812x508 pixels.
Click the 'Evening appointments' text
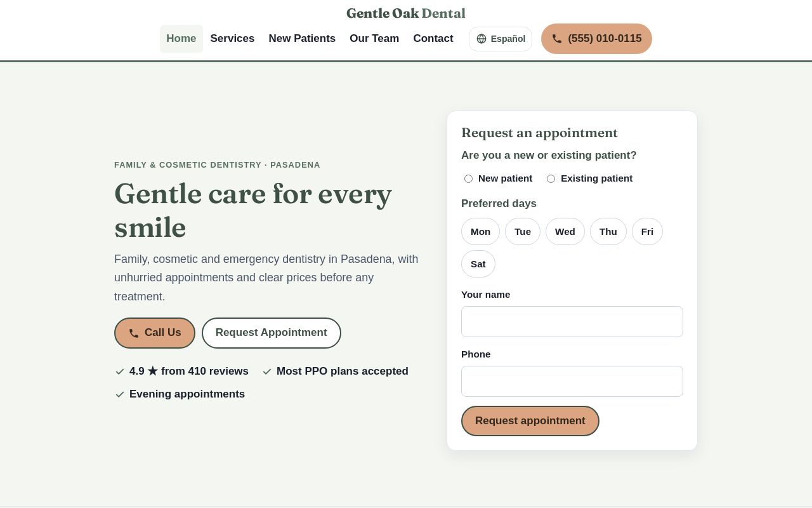187,394
